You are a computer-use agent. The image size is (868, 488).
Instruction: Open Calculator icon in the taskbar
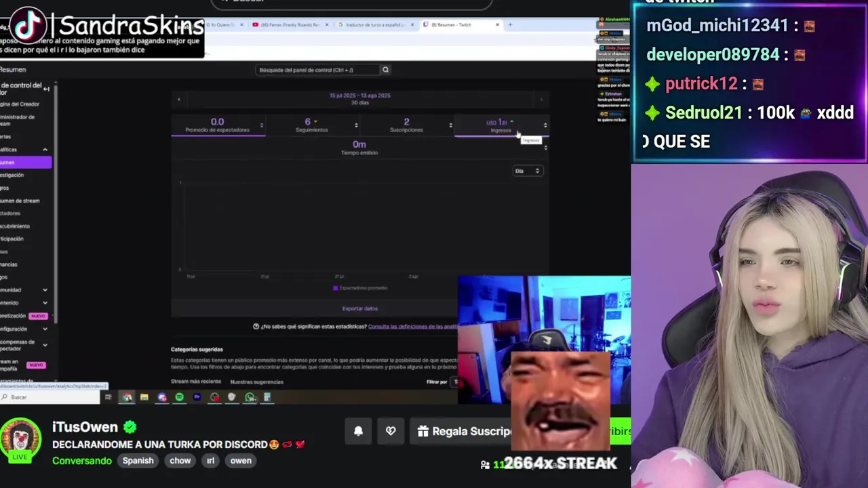(267, 397)
